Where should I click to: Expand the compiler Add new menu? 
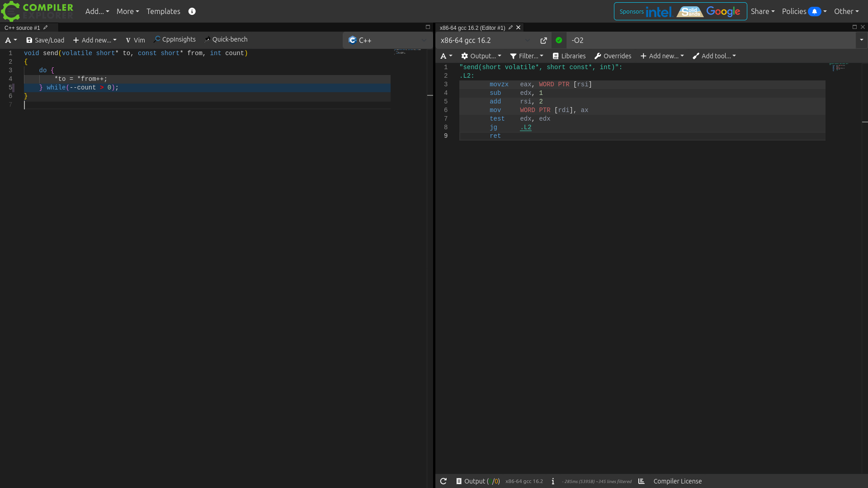(662, 56)
